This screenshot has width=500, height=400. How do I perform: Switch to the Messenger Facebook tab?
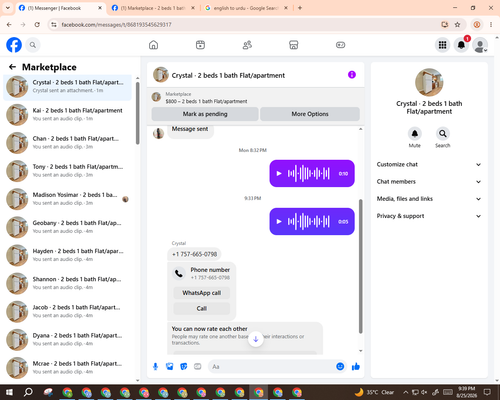pos(60,8)
